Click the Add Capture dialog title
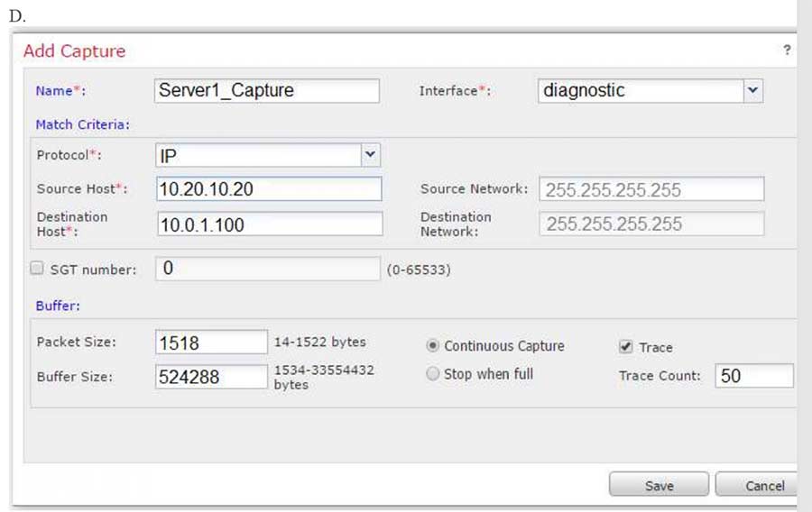This screenshot has height=512, width=812. click(74, 51)
